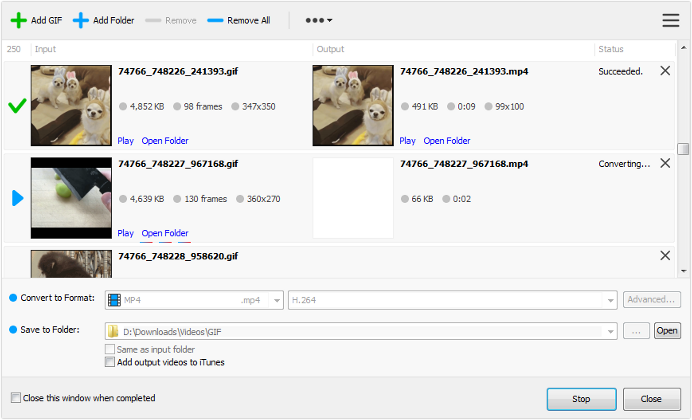Open the three-dots more options dropdown
The image size is (692, 420).
point(317,20)
